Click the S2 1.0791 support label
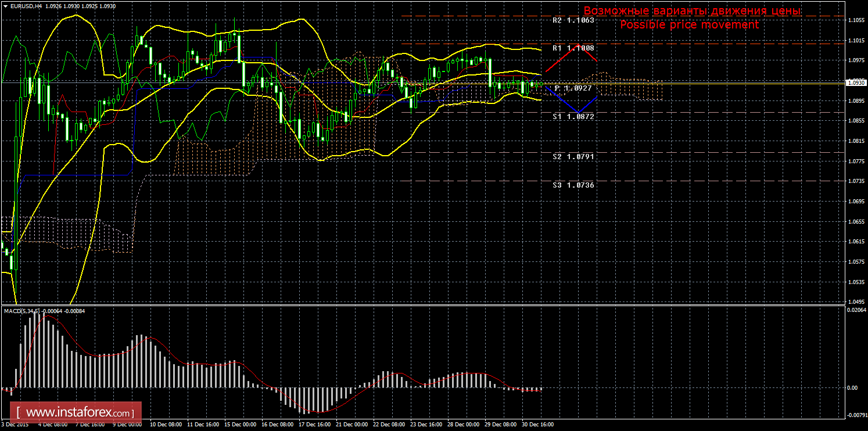 click(573, 157)
